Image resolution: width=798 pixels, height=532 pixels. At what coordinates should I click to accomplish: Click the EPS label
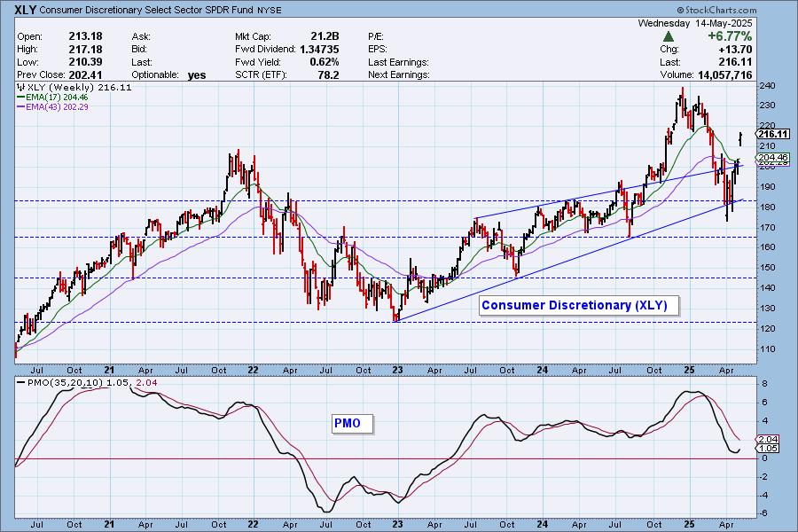pos(378,50)
